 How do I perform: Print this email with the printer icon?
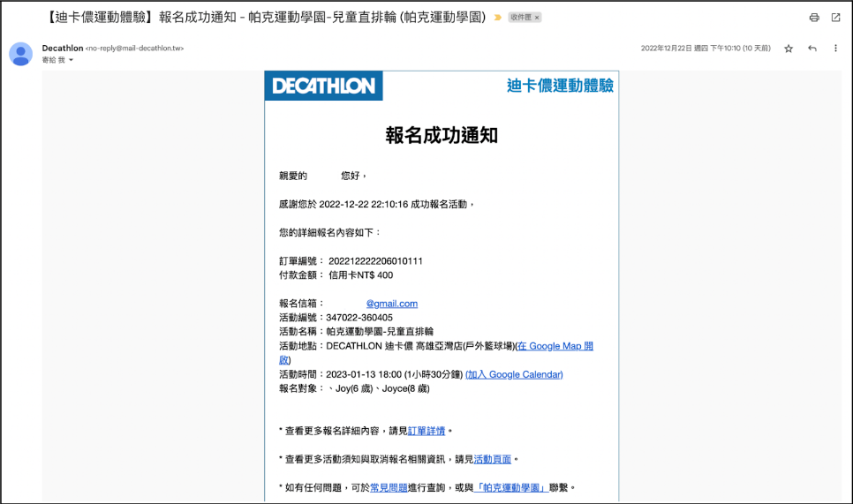pyautogui.click(x=814, y=18)
